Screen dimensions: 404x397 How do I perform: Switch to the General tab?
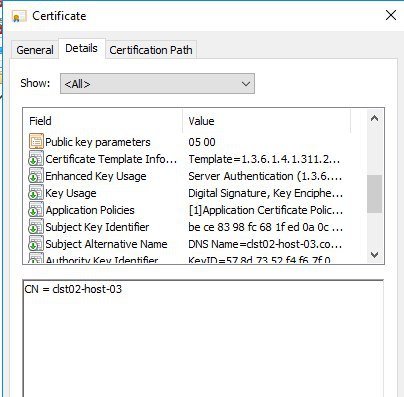(x=35, y=50)
